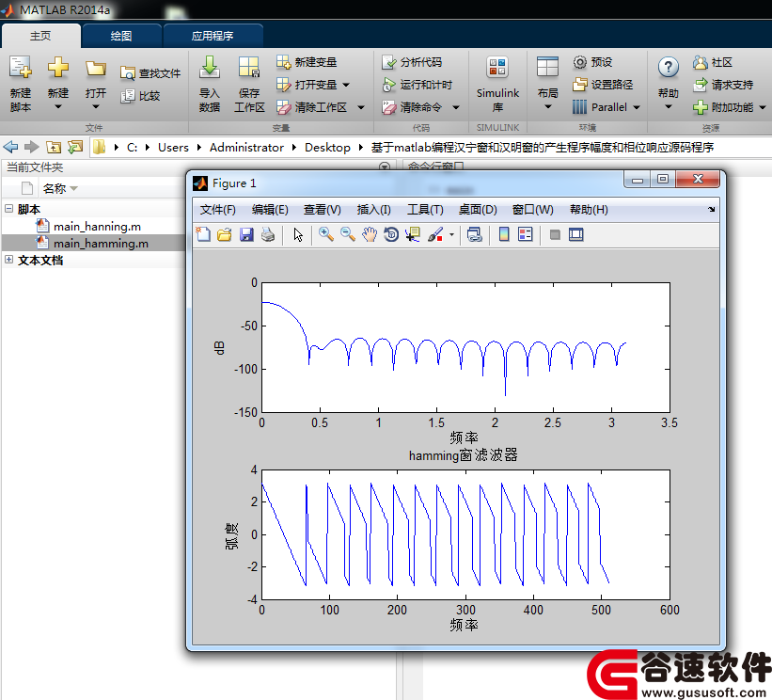Expand the 清除工作区 dropdown arrow
The image size is (772, 700).
pos(361,107)
